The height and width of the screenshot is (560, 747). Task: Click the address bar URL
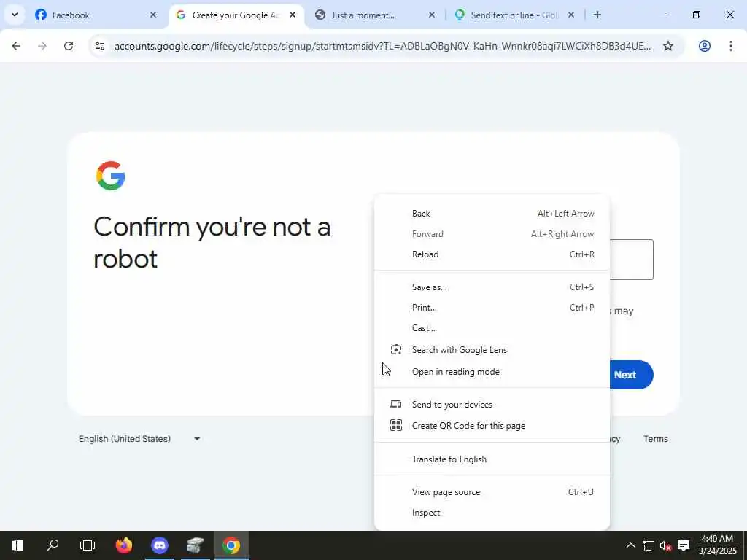coord(382,46)
